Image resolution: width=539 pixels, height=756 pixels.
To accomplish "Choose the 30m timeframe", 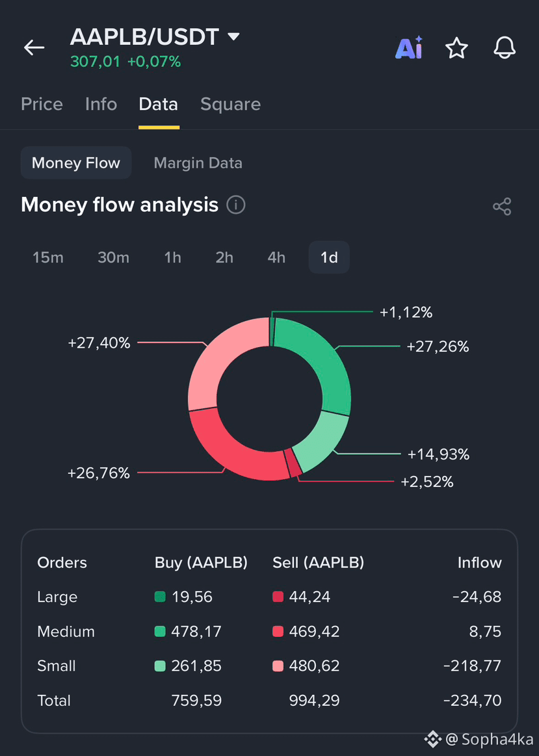I will [113, 257].
